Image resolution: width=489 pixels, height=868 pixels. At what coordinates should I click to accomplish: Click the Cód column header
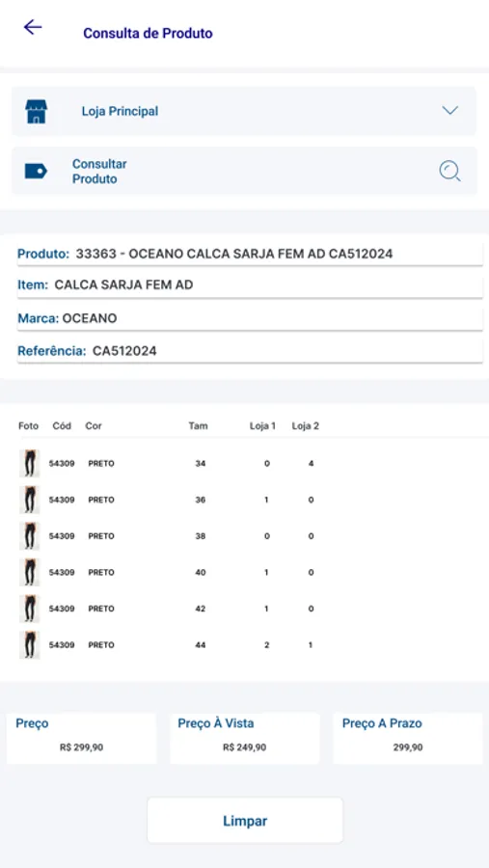click(x=62, y=425)
